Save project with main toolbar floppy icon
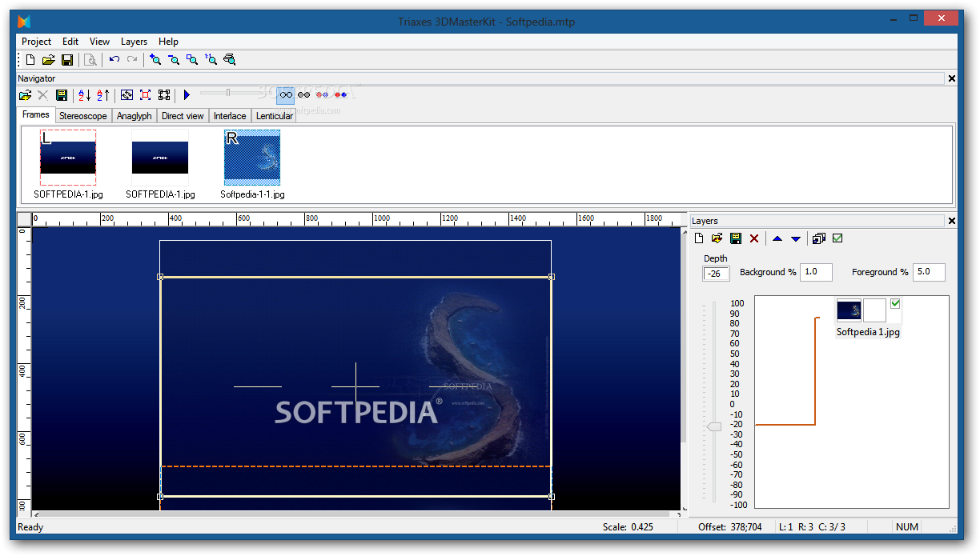 67,59
